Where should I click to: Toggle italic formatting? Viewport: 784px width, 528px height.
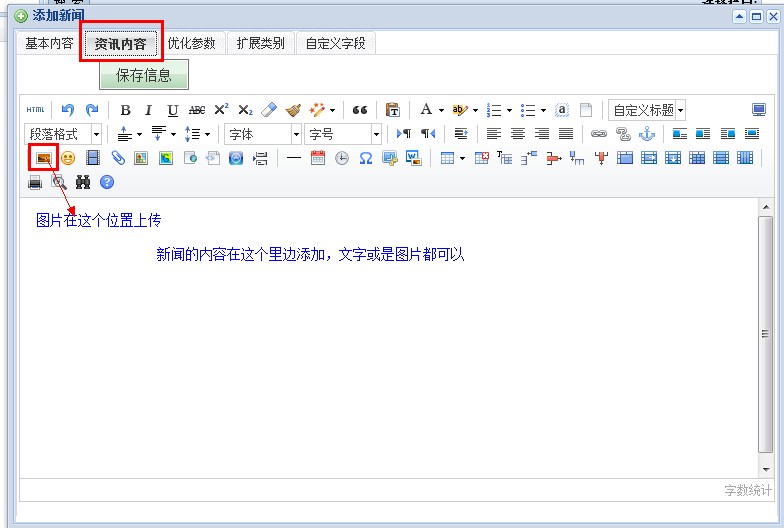(x=149, y=110)
